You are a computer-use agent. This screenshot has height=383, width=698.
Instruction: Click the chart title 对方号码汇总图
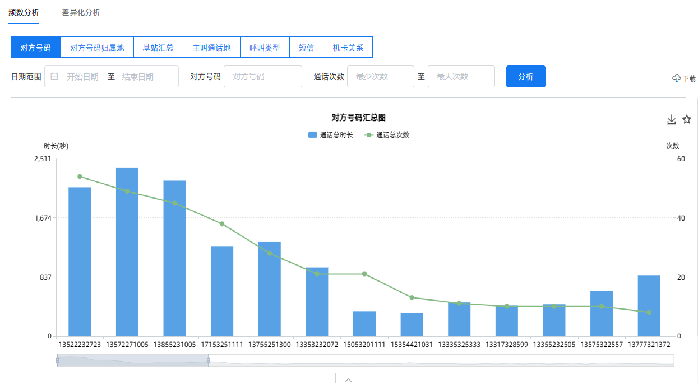[x=358, y=118]
